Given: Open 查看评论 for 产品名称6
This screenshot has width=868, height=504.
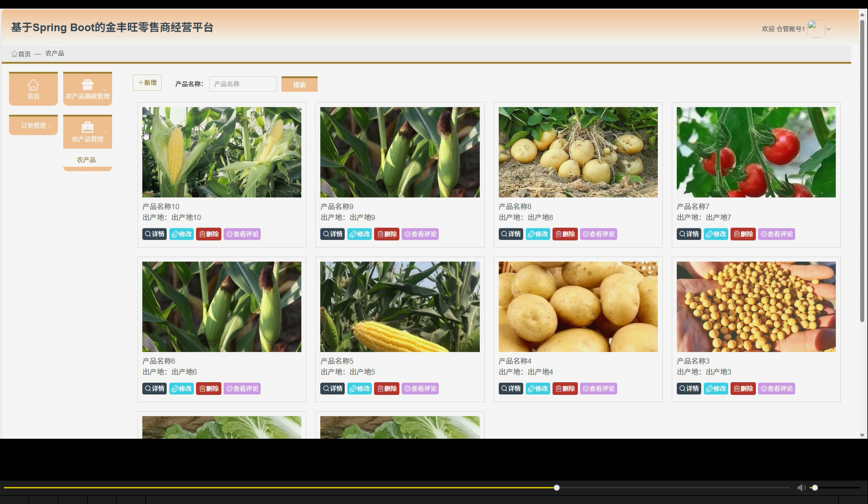Looking at the screenshot, I should click(x=242, y=389).
